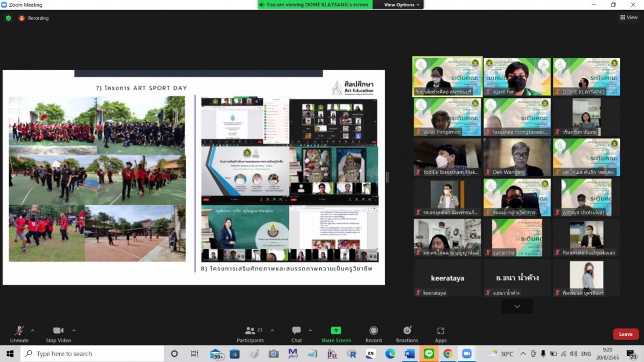
Task: Grab the divider handle between slide and gallery
Action: point(388,177)
